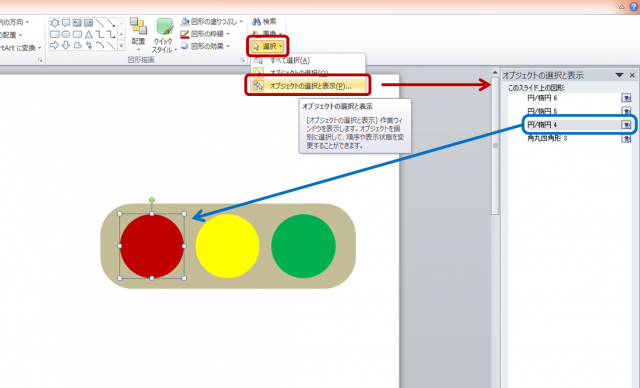Select the explosion star shape in gallery
This screenshot has width=640, height=388.
pyautogui.click(x=55, y=23)
